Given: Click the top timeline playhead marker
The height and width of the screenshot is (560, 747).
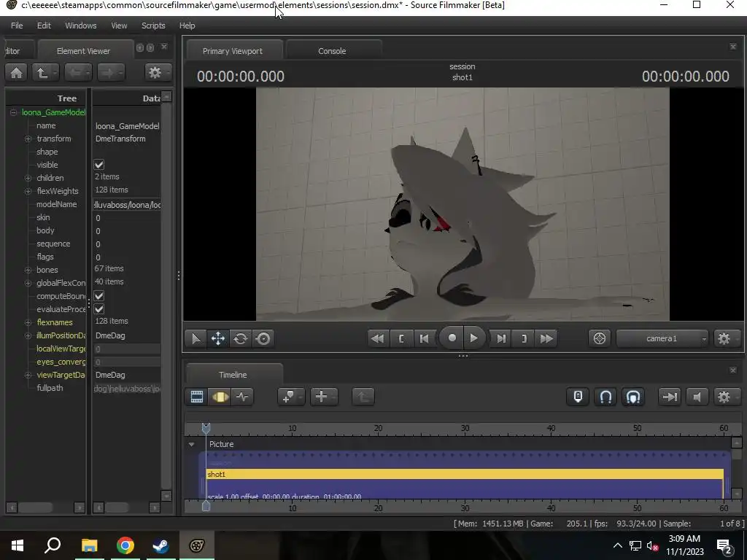Looking at the screenshot, I should [x=206, y=428].
